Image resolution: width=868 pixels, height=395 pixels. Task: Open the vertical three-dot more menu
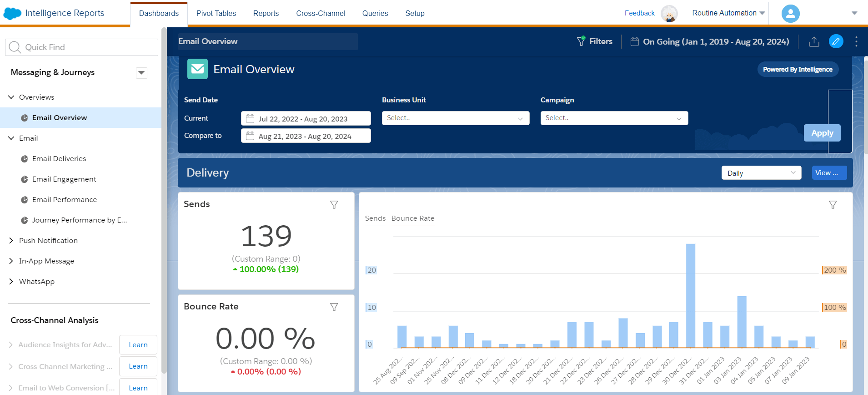click(856, 41)
